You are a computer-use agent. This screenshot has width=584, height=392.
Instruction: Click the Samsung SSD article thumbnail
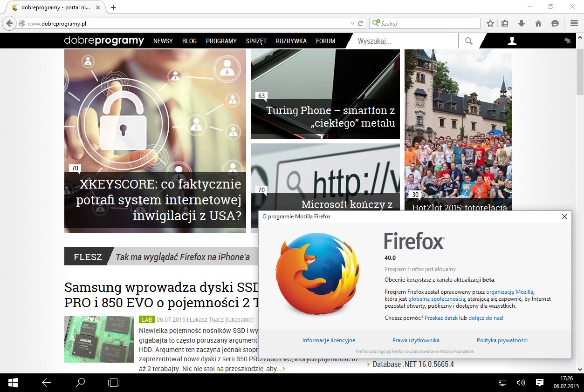click(x=99, y=339)
